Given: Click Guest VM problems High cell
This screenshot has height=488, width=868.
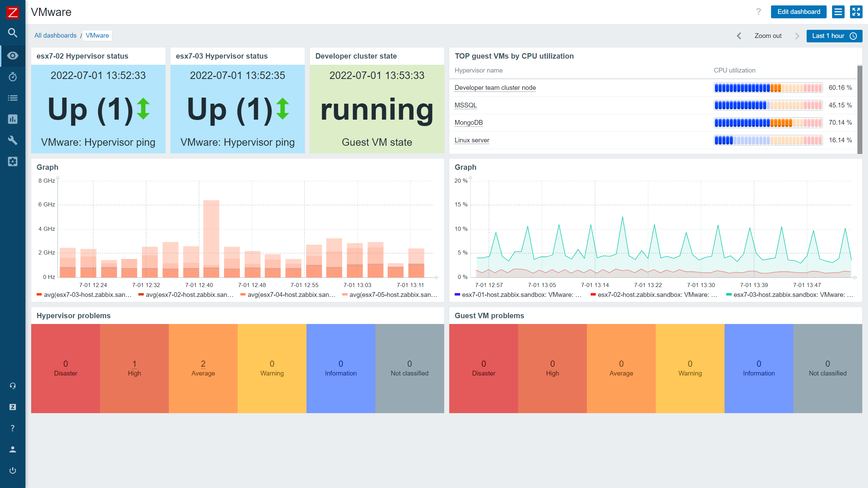Looking at the screenshot, I should (x=552, y=368).
